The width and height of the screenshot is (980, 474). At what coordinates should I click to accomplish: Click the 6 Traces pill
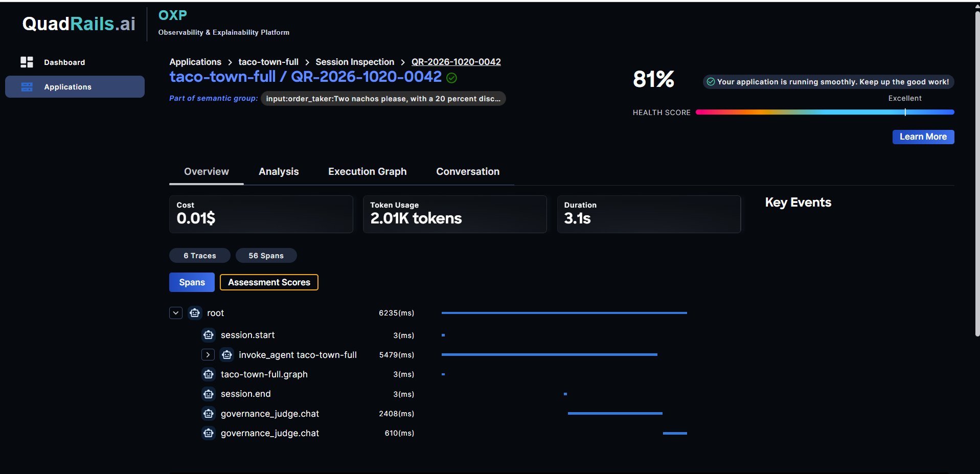[200, 256]
